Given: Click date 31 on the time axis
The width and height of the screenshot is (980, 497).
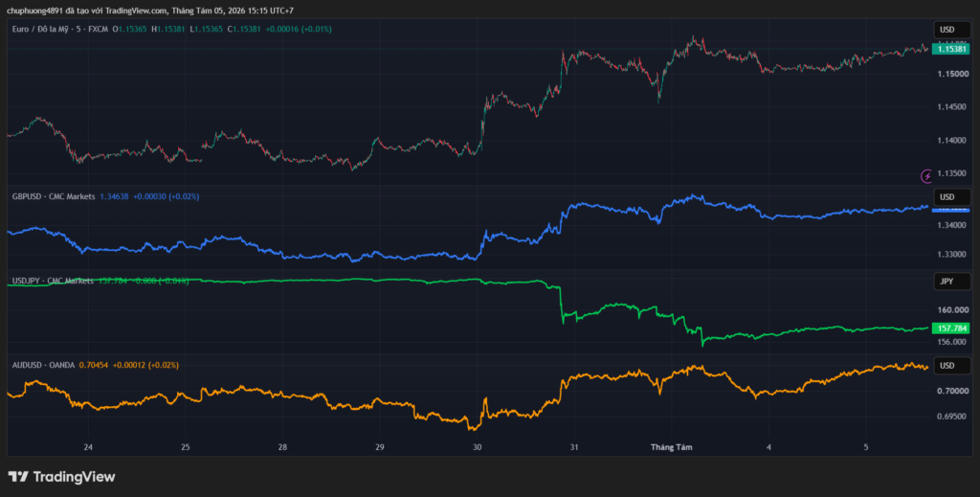Looking at the screenshot, I should point(574,447).
